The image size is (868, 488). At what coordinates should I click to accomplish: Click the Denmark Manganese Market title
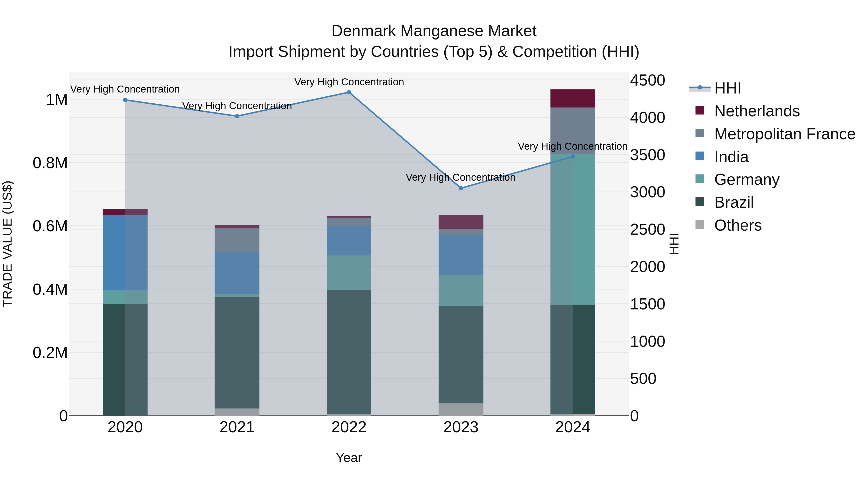click(x=434, y=31)
